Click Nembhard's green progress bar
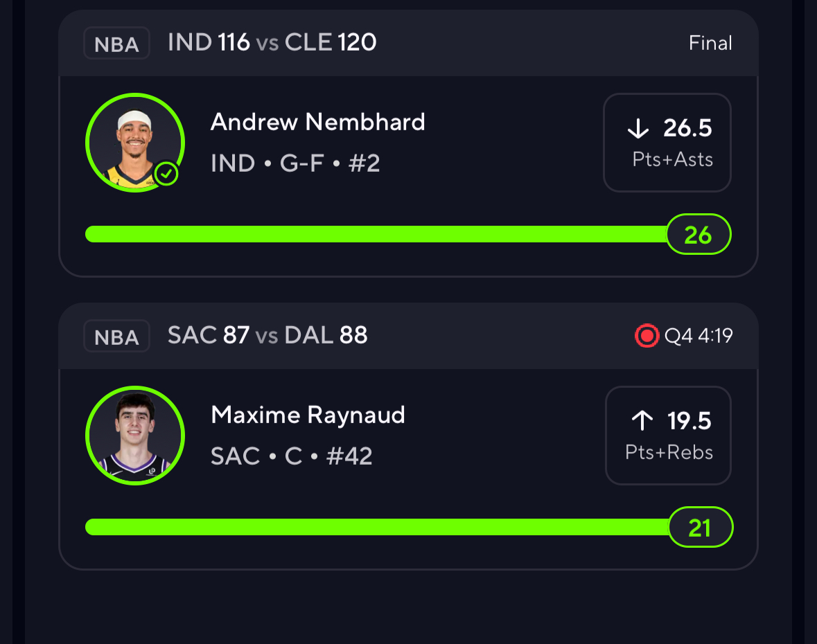The width and height of the screenshot is (817, 644). 374,234
